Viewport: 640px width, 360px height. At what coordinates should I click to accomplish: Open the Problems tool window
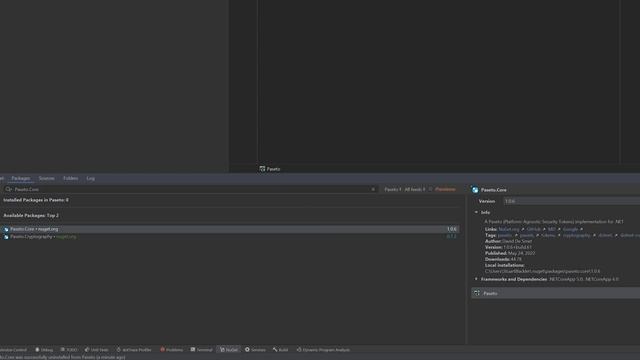pos(171,350)
